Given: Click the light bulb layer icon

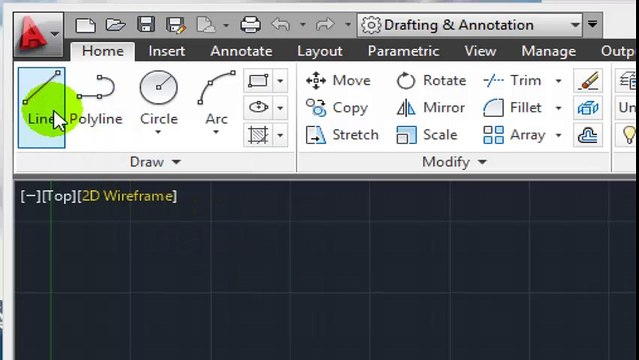Looking at the screenshot, I should 629,135.
